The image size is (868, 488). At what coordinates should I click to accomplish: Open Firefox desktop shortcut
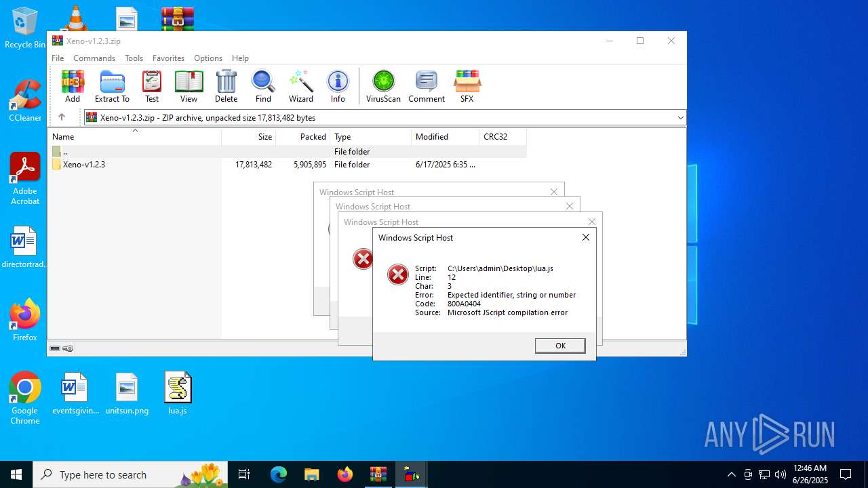coord(25,320)
